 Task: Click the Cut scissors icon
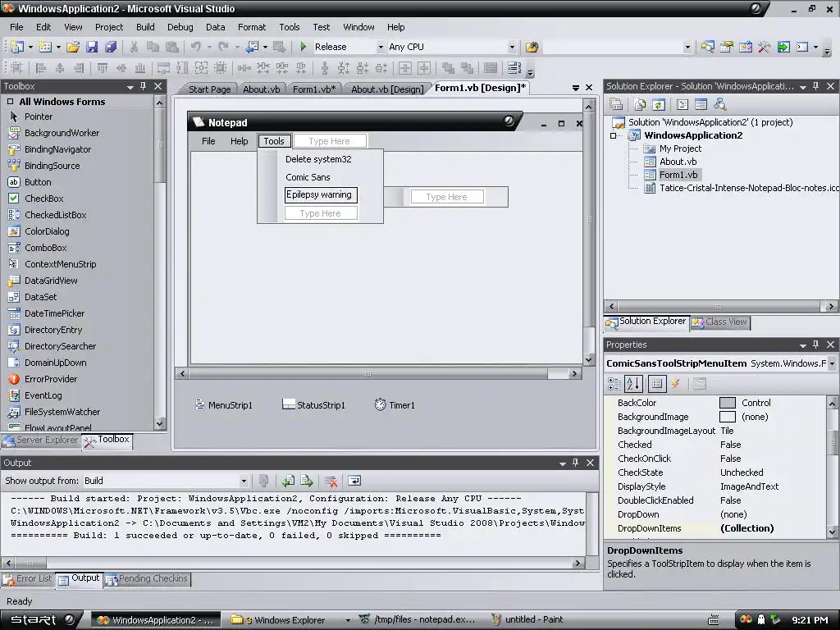134,47
